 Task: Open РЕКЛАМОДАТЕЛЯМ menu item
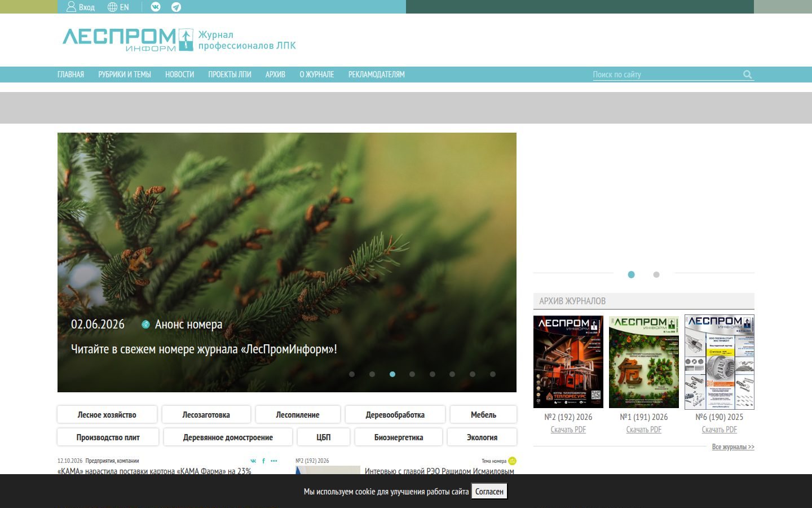click(x=377, y=75)
